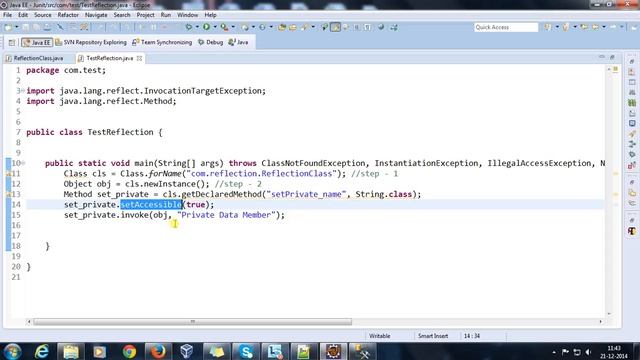Open the Window menu
Screen dimensions: 640x360
187,15
